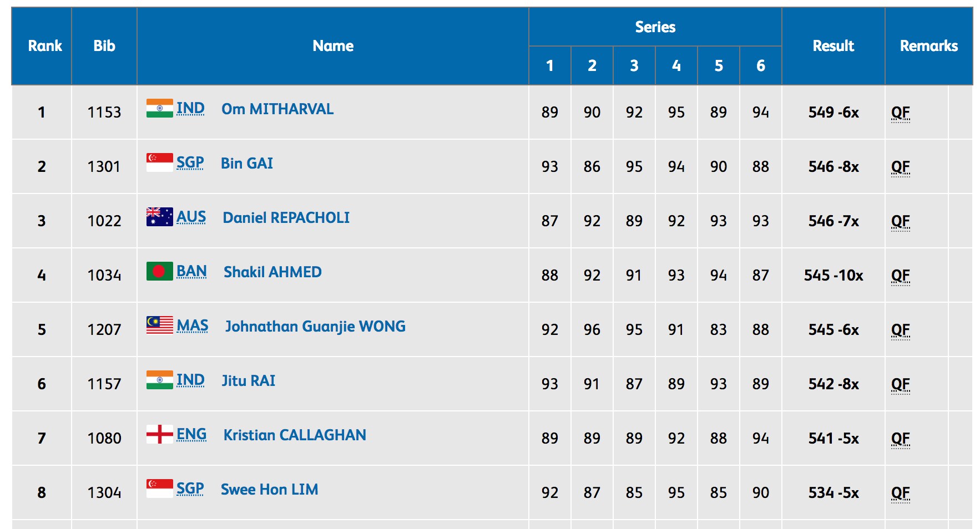Open Daniel REPACHOLI athlete profile
The width and height of the screenshot is (980, 529).
[286, 218]
